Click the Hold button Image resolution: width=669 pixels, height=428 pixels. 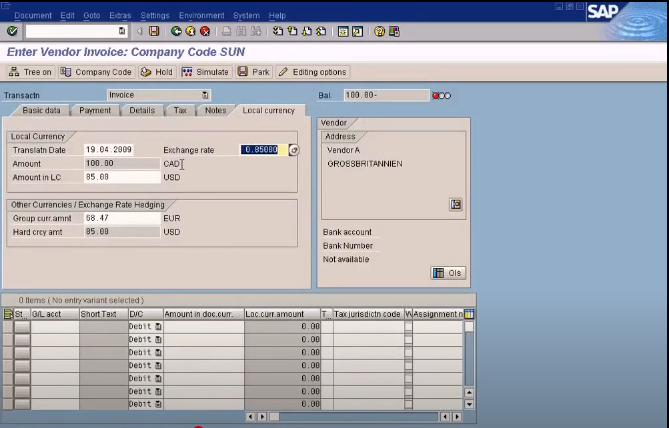pos(157,72)
